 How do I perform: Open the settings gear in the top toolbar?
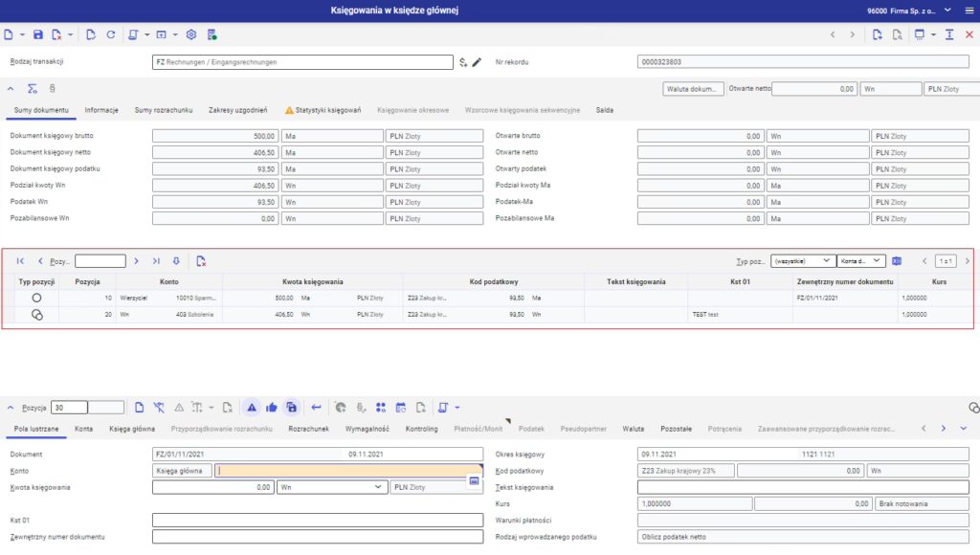[191, 34]
